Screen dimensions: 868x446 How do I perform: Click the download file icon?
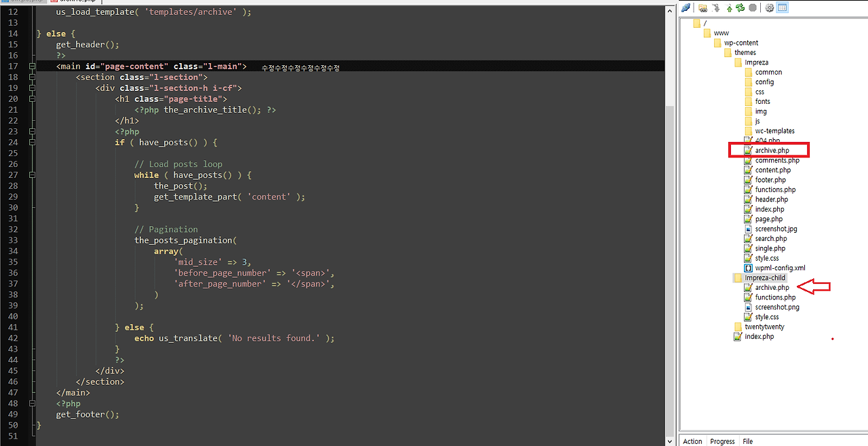pos(715,7)
